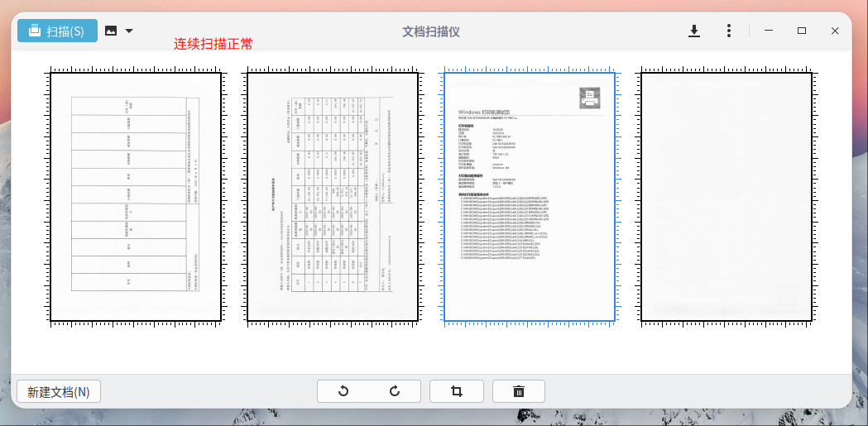Click the 文档扫描仪 window title
Viewport: 868px width, 426px height.
point(431,31)
